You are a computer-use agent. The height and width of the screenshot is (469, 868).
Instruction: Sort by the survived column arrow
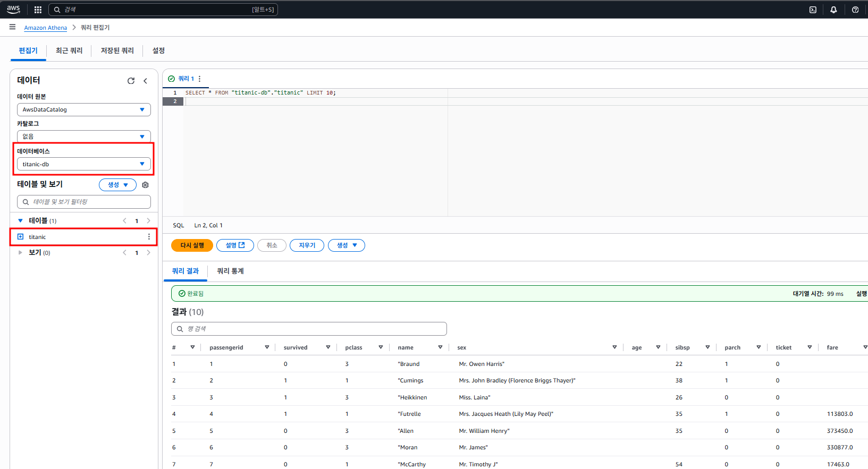pos(328,347)
